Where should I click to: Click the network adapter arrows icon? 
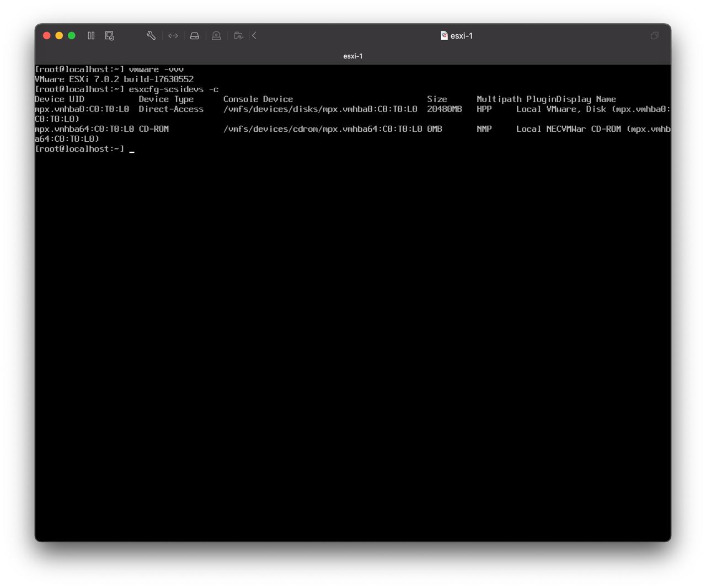click(x=173, y=36)
